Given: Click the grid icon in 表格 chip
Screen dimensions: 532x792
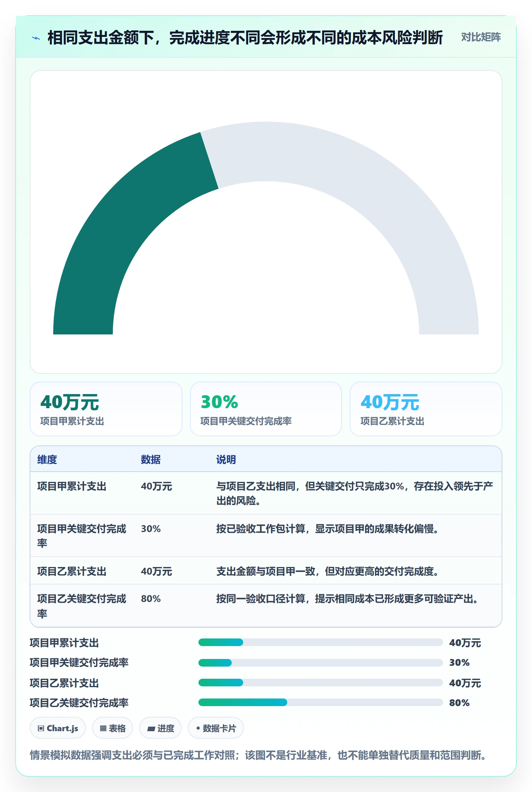Looking at the screenshot, I should point(103,729).
